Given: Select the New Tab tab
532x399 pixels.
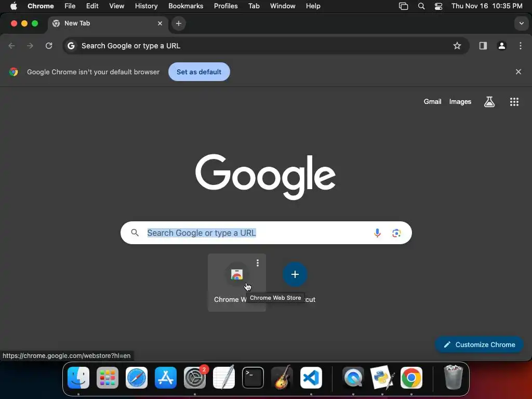Looking at the screenshot, I should (108, 23).
